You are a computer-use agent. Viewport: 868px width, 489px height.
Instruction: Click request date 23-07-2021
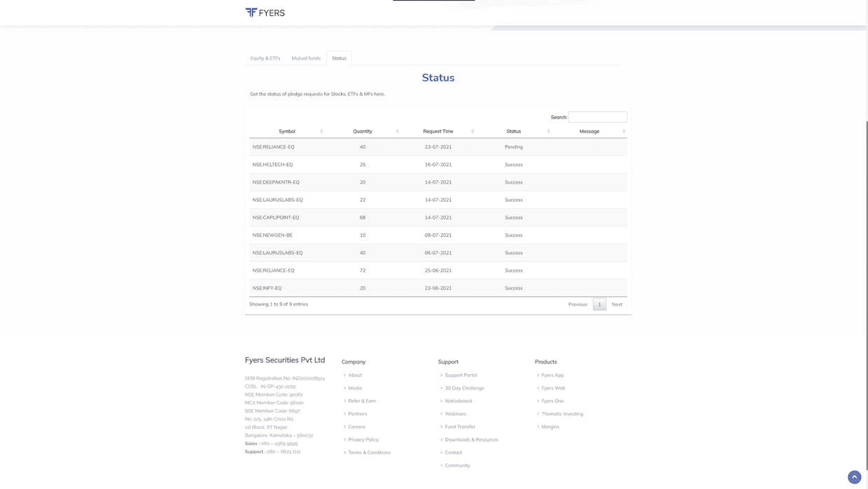pyautogui.click(x=438, y=147)
